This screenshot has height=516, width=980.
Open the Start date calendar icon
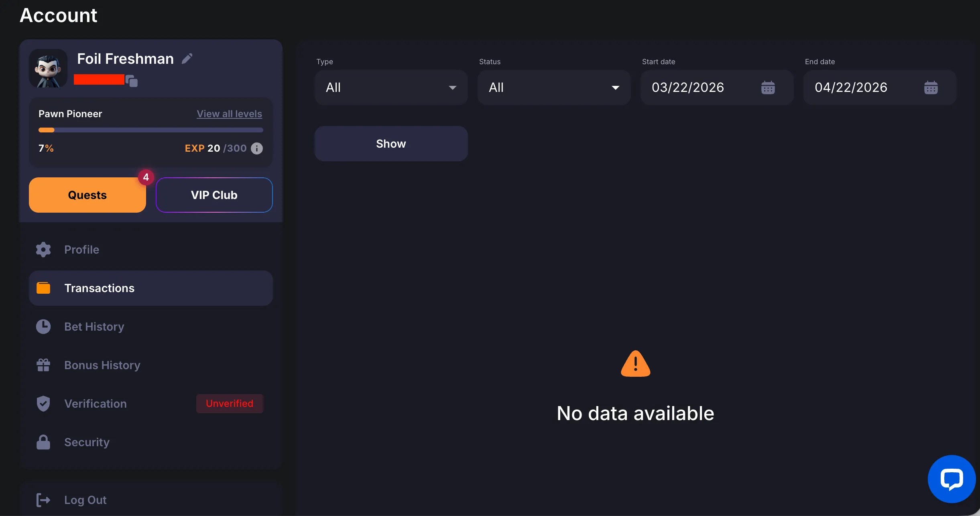coord(768,87)
